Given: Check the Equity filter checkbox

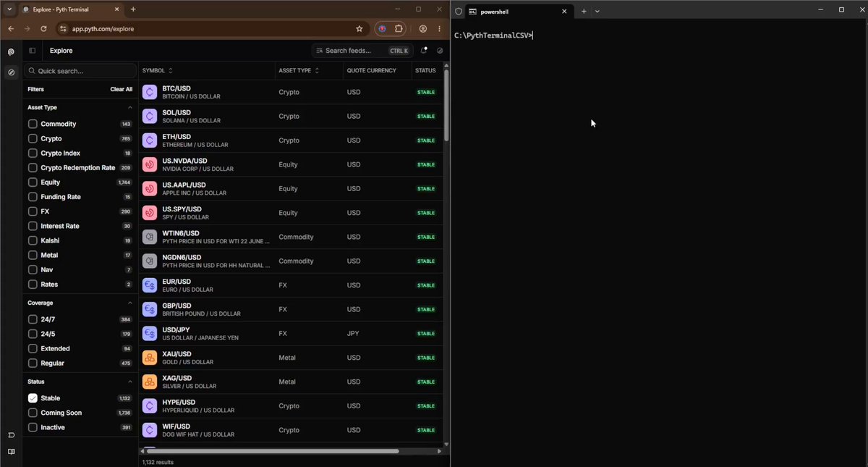Looking at the screenshot, I should click(33, 182).
